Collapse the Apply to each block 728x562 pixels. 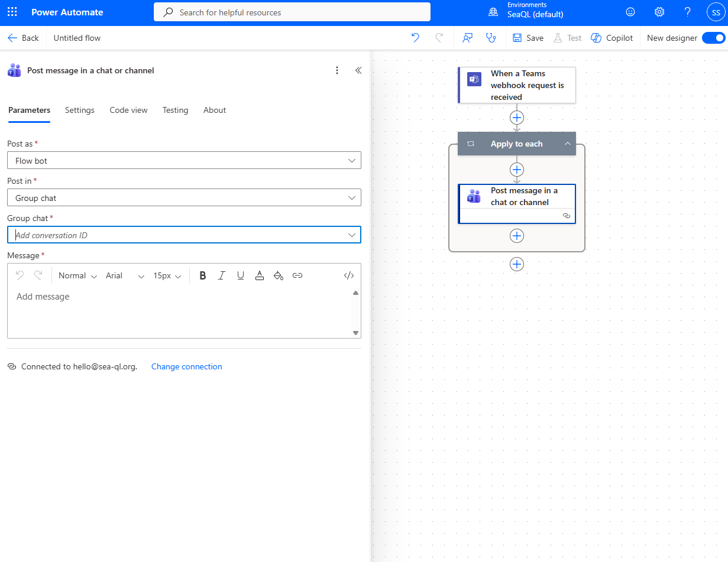(567, 144)
